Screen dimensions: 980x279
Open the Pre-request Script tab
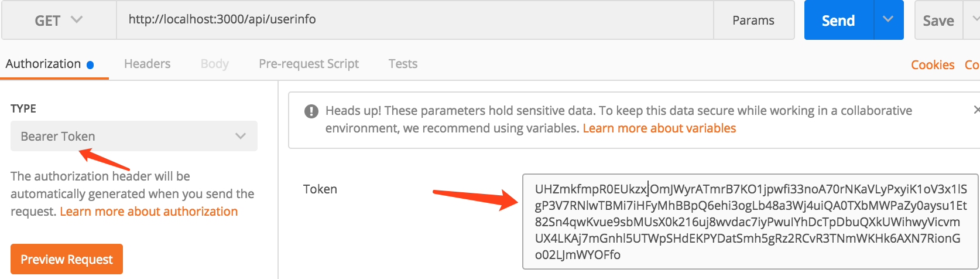pos(309,64)
